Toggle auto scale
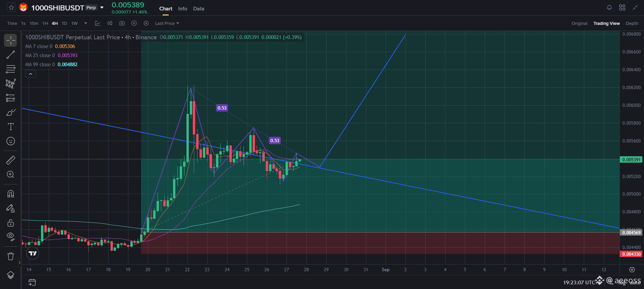The image size is (644, 289). tap(635, 283)
